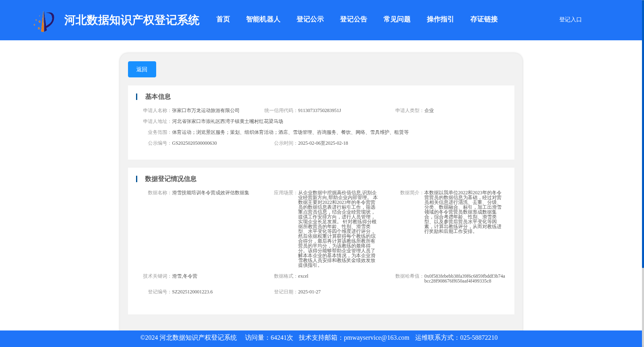Select the 数据简介 description paragraph
The width and height of the screenshot is (644, 347).
[463, 212]
